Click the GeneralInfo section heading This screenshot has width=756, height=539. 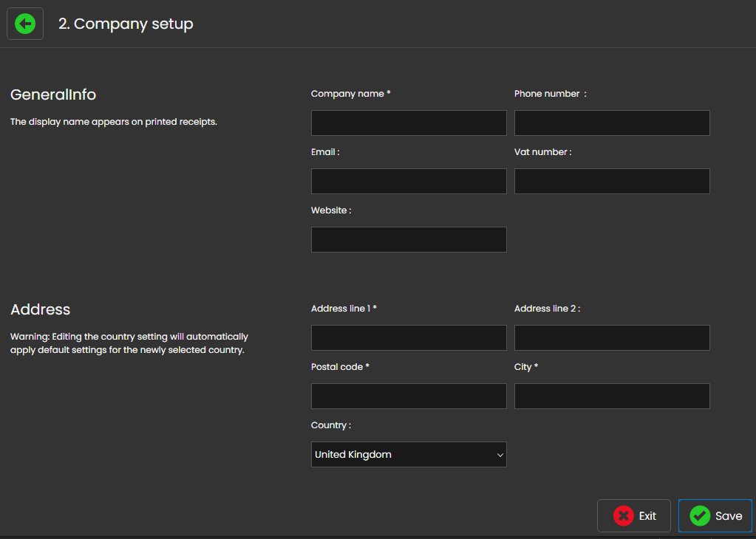pyautogui.click(x=53, y=95)
